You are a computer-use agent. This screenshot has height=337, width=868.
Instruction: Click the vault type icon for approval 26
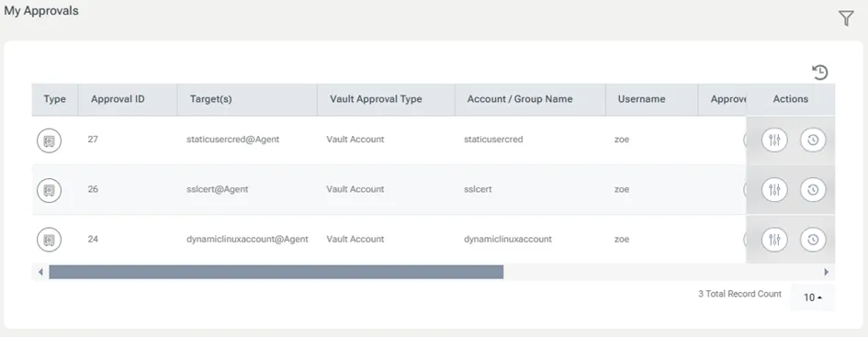[50, 190]
